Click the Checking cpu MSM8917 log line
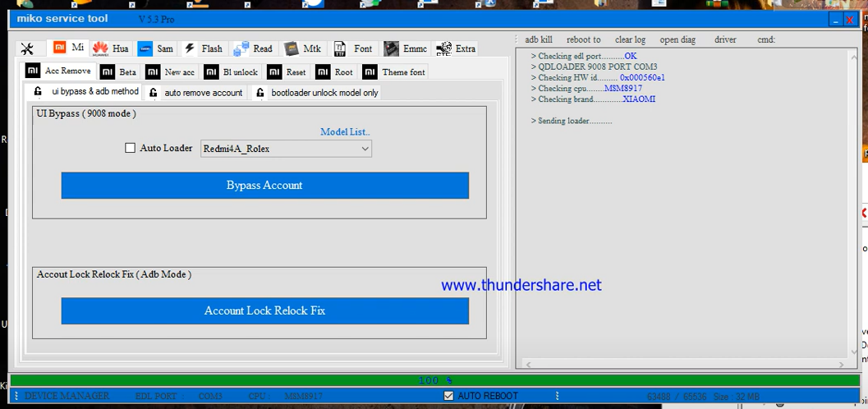 coord(586,89)
